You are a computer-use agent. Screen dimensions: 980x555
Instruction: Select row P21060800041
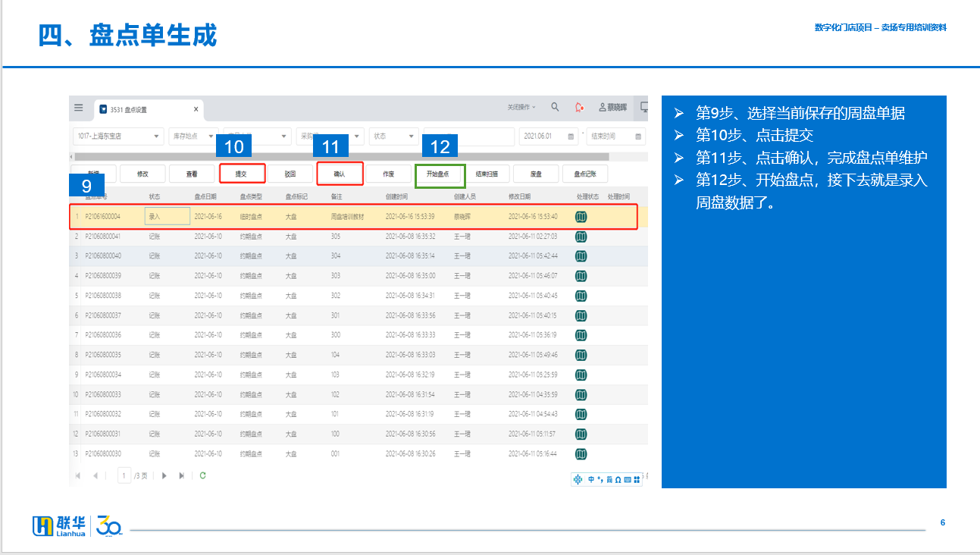point(359,237)
